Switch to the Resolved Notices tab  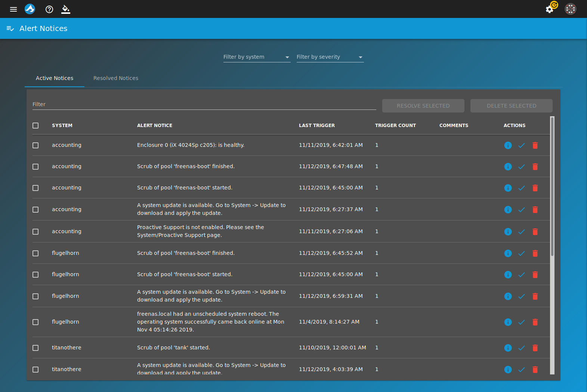(116, 78)
